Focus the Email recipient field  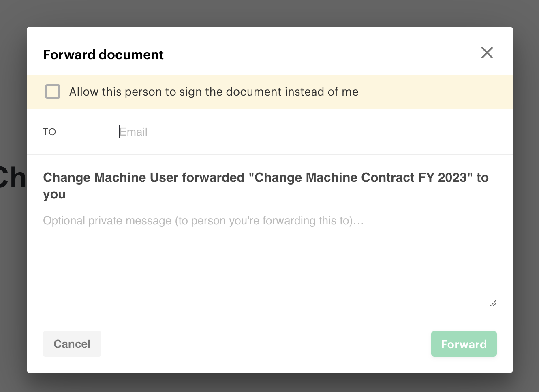pyautogui.click(x=284, y=132)
